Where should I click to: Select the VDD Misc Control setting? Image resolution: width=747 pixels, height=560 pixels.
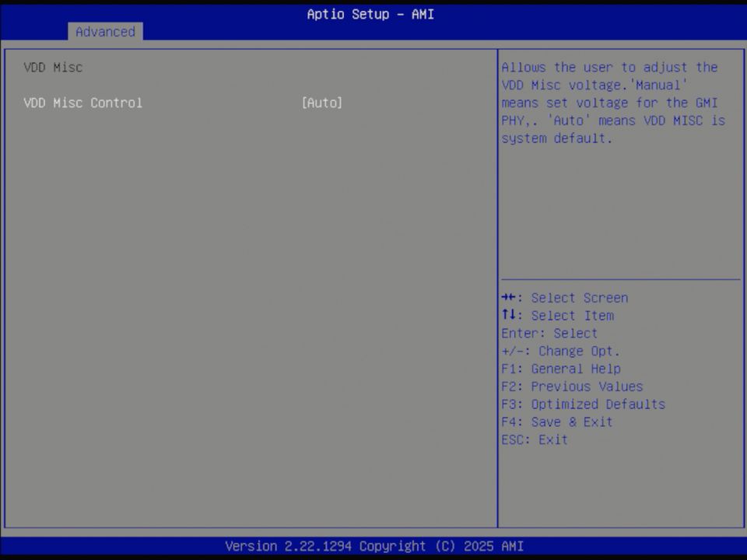coord(82,103)
